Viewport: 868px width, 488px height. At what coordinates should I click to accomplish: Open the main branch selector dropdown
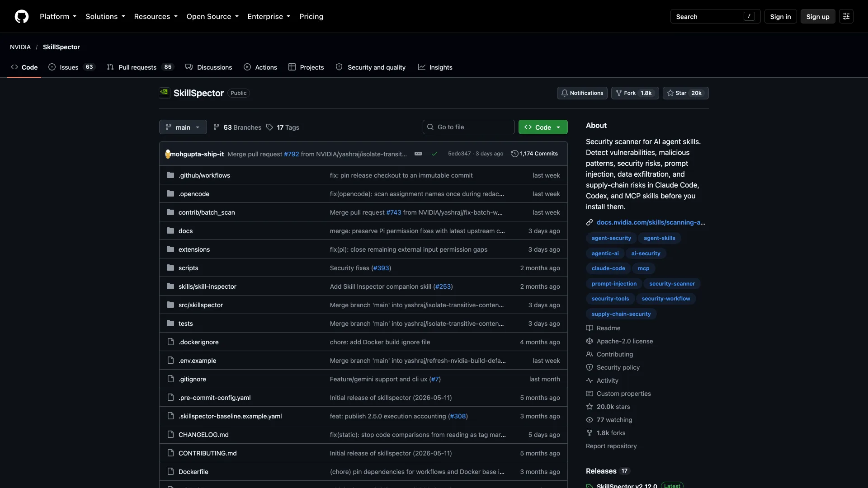pos(183,127)
